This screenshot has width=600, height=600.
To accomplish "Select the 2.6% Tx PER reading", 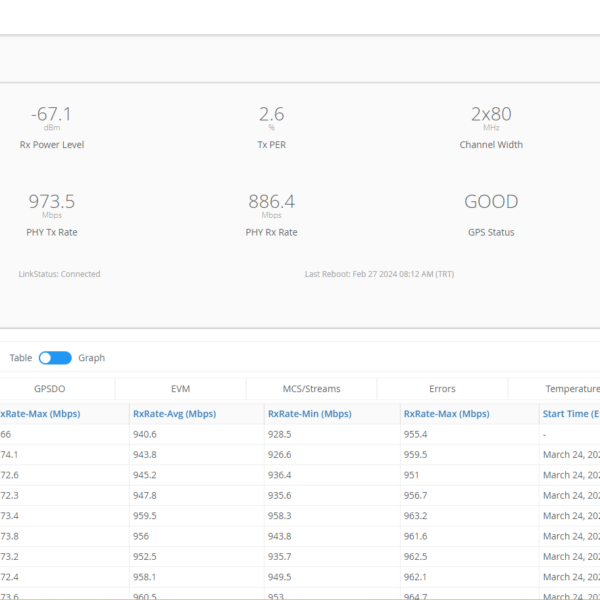I will [x=271, y=114].
